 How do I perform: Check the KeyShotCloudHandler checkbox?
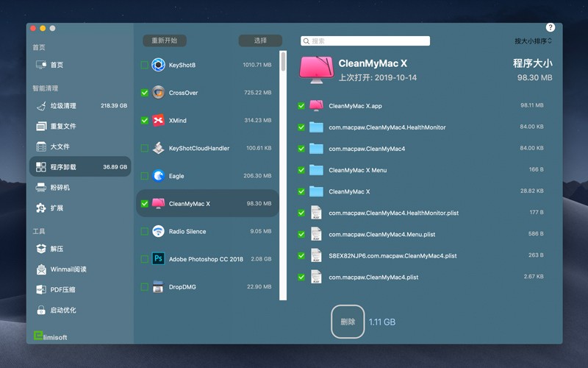(x=144, y=148)
